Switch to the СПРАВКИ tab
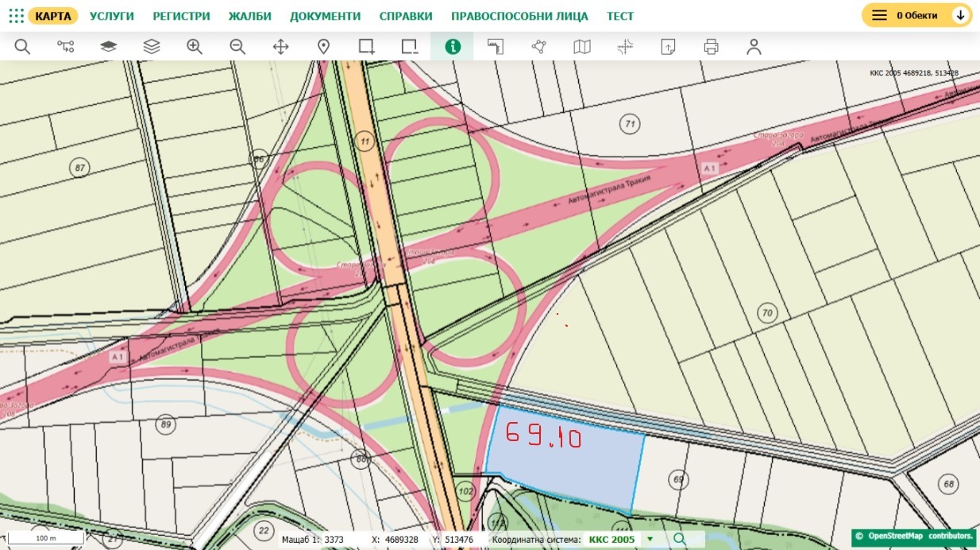980x550 pixels. [406, 16]
